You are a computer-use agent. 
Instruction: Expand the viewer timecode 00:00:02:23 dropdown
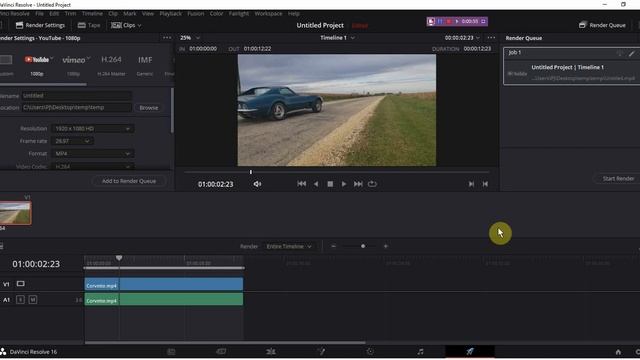[462, 38]
